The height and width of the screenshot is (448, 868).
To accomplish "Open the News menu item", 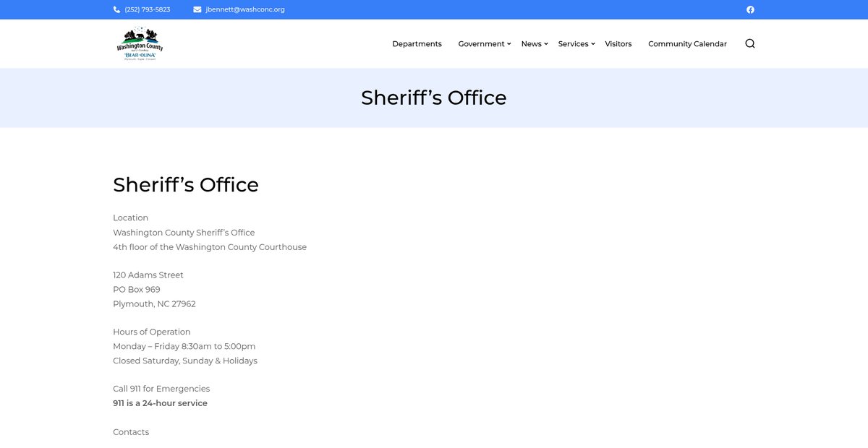I will (531, 44).
